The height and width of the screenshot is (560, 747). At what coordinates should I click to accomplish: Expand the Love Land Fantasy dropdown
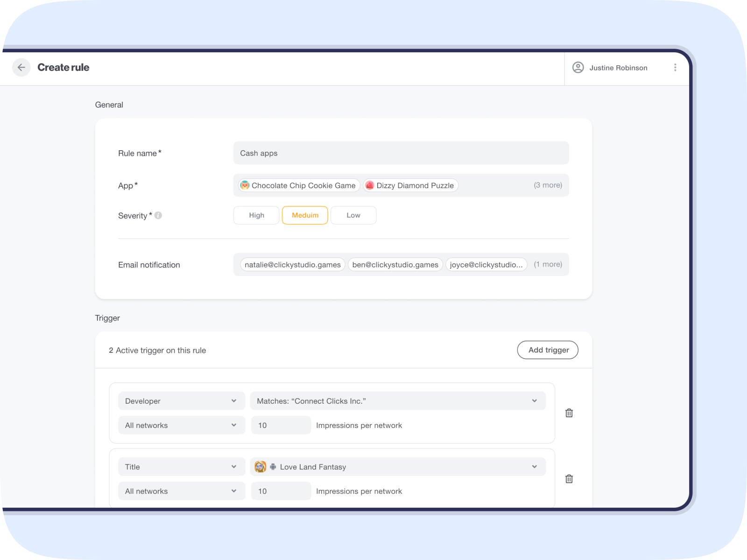[398, 467]
